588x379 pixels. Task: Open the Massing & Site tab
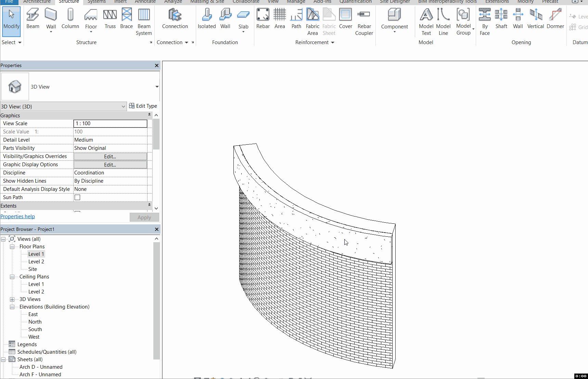click(207, 2)
